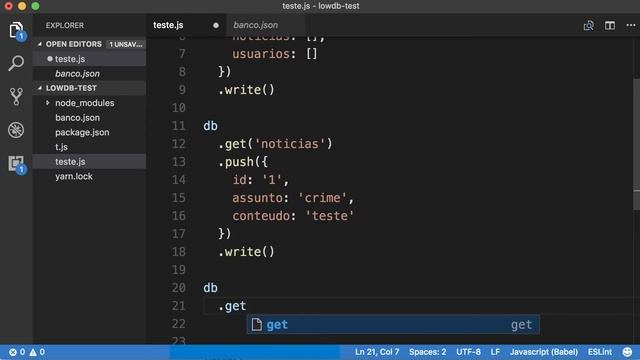Viewport: 640px width, 360px height.
Task: Open the Extensions view in activity bar
Action: point(16,164)
